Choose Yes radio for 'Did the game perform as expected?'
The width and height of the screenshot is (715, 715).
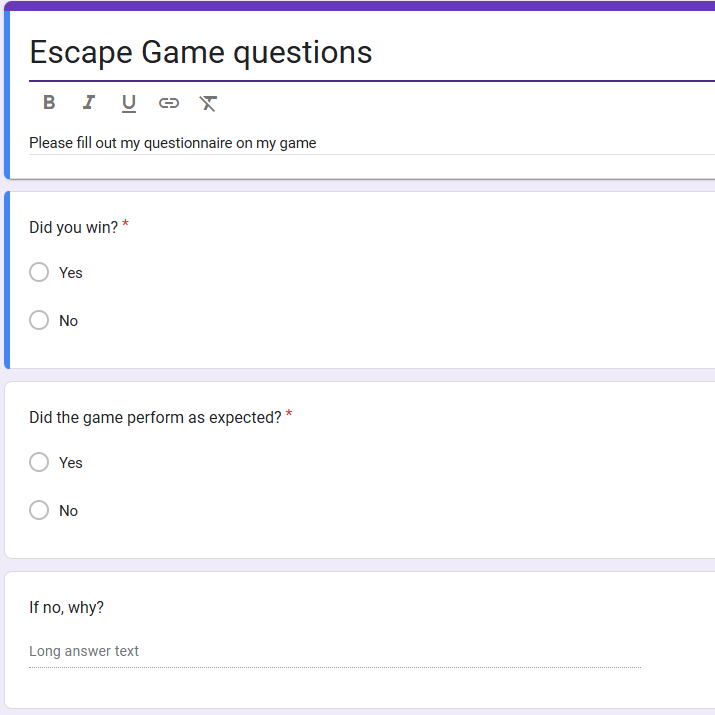39,462
